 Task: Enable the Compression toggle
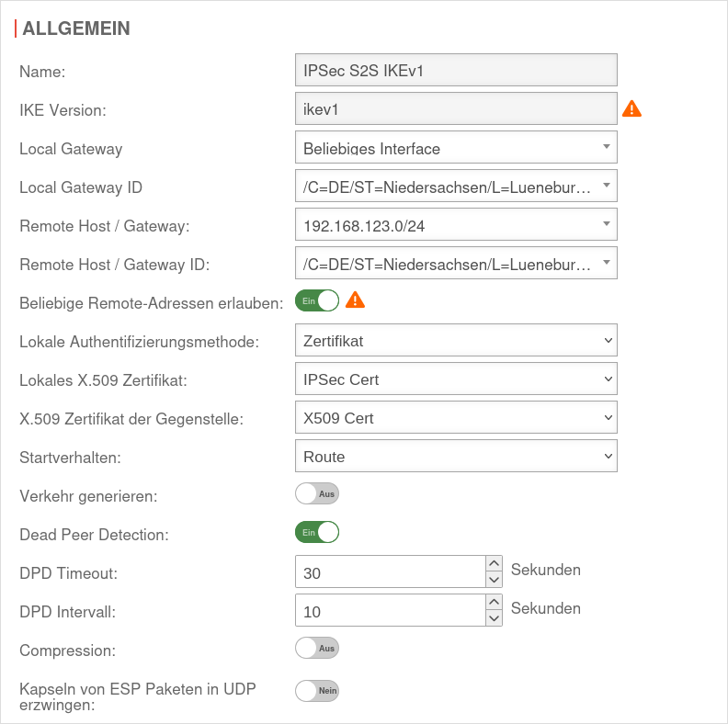pos(317,648)
